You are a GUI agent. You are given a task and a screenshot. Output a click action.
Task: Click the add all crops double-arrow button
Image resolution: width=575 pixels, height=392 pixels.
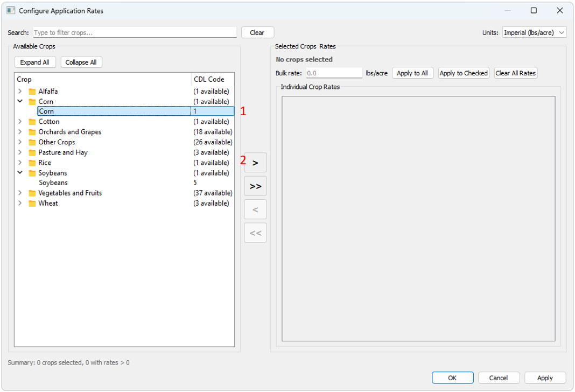[x=255, y=186]
